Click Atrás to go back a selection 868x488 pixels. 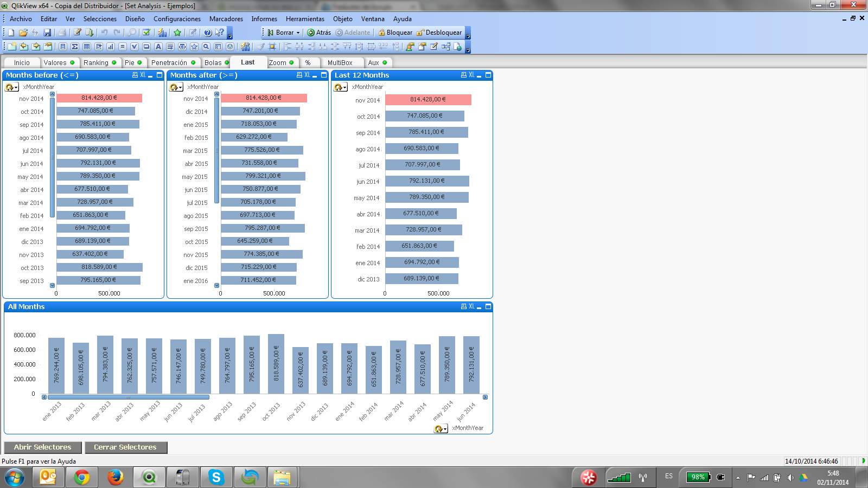(x=319, y=33)
